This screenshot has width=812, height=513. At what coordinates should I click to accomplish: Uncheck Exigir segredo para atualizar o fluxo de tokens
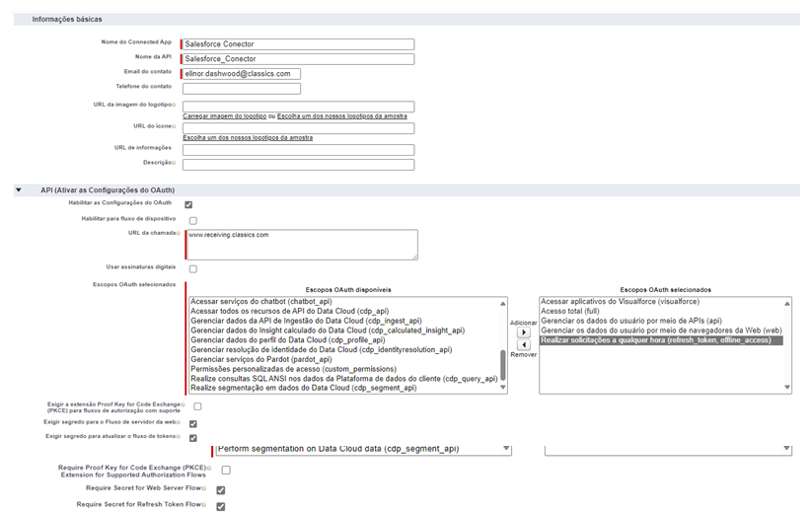pyautogui.click(x=193, y=438)
